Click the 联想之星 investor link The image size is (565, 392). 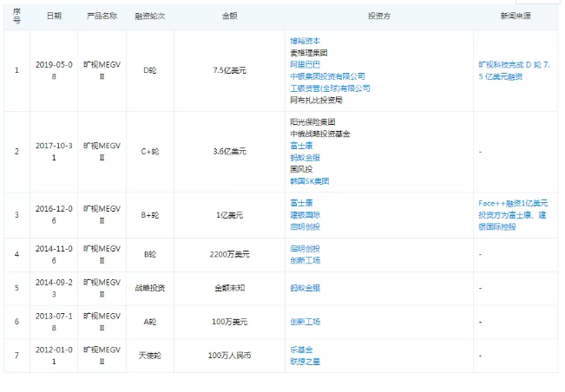[305, 362]
